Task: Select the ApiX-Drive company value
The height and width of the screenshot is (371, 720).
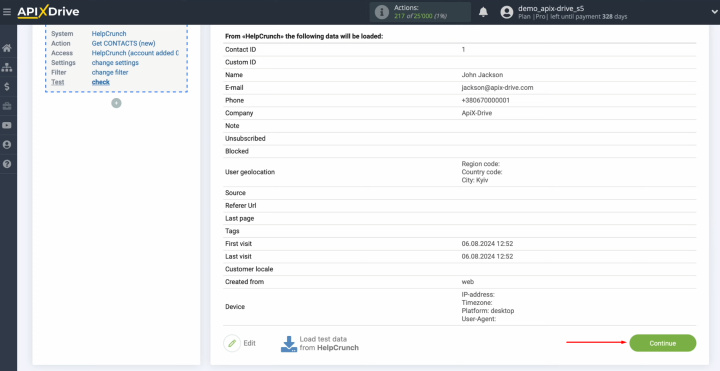Action: tap(477, 113)
